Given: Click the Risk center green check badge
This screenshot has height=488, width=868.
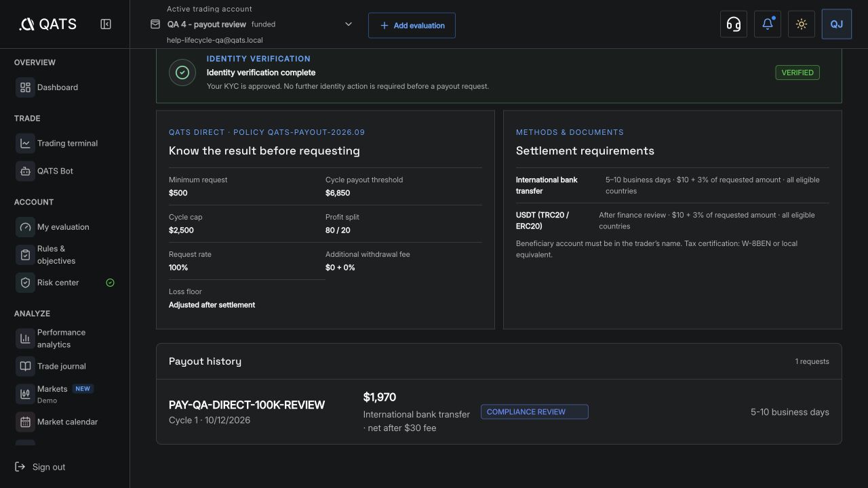Looking at the screenshot, I should [x=111, y=283].
